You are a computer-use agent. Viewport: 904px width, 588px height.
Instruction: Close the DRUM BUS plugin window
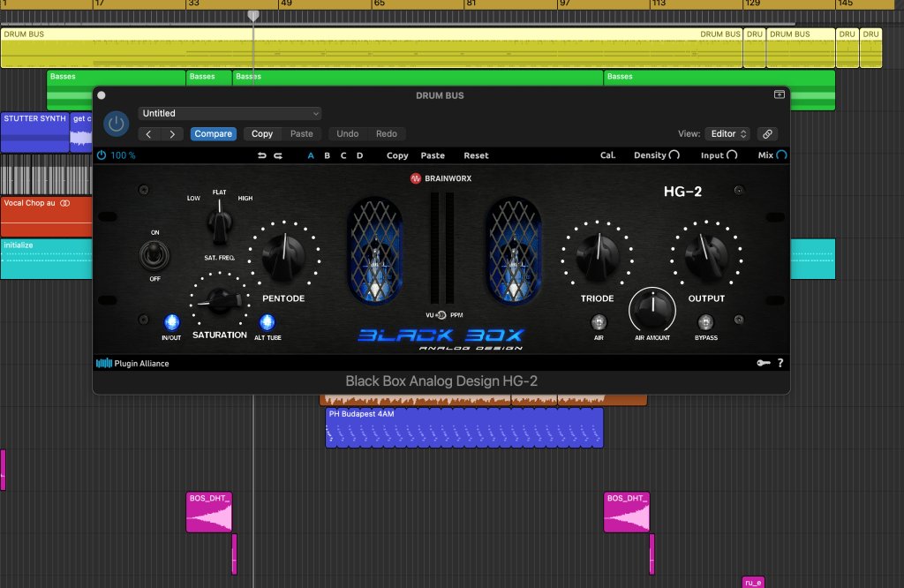coord(102,95)
